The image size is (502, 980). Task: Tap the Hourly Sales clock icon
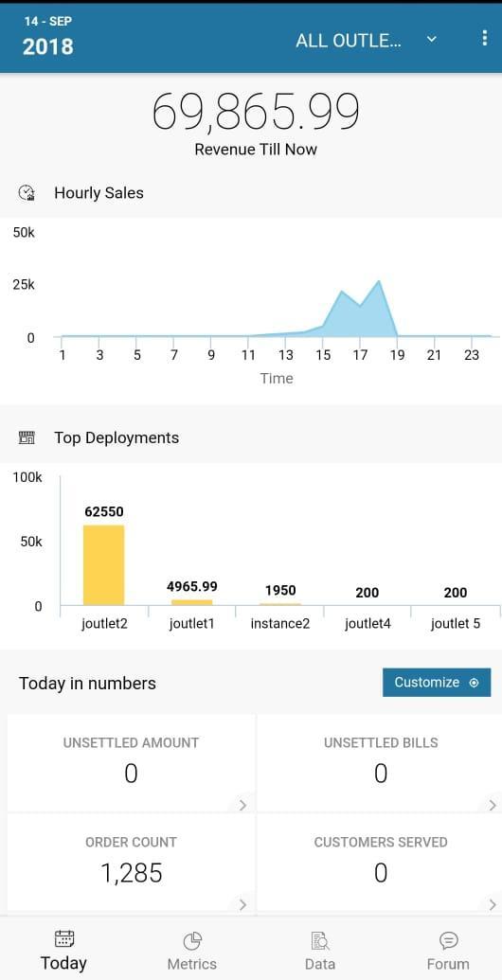point(27,193)
